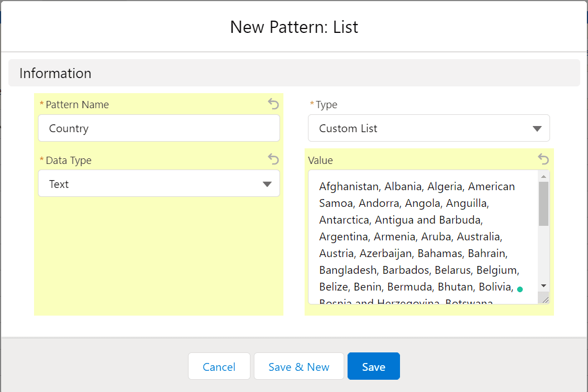Click the Information section header
Image resolution: width=588 pixels, height=392 pixels.
click(55, 74)
